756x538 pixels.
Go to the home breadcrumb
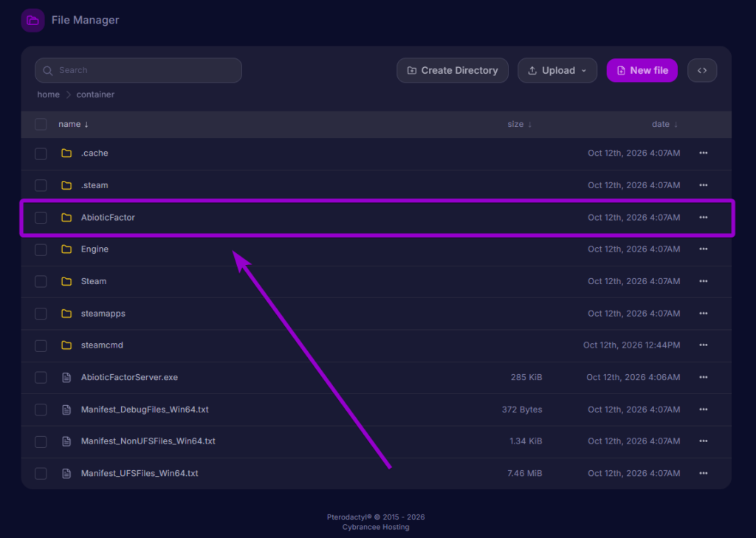(49, 94)
